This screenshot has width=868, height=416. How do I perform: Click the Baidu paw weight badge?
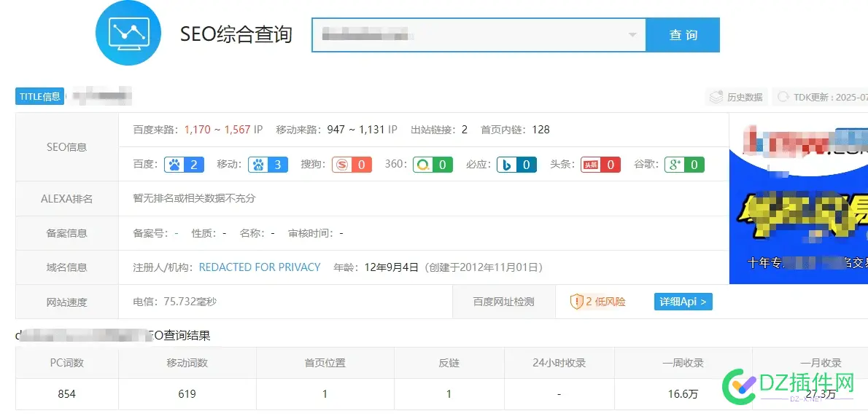click(185, 165)
